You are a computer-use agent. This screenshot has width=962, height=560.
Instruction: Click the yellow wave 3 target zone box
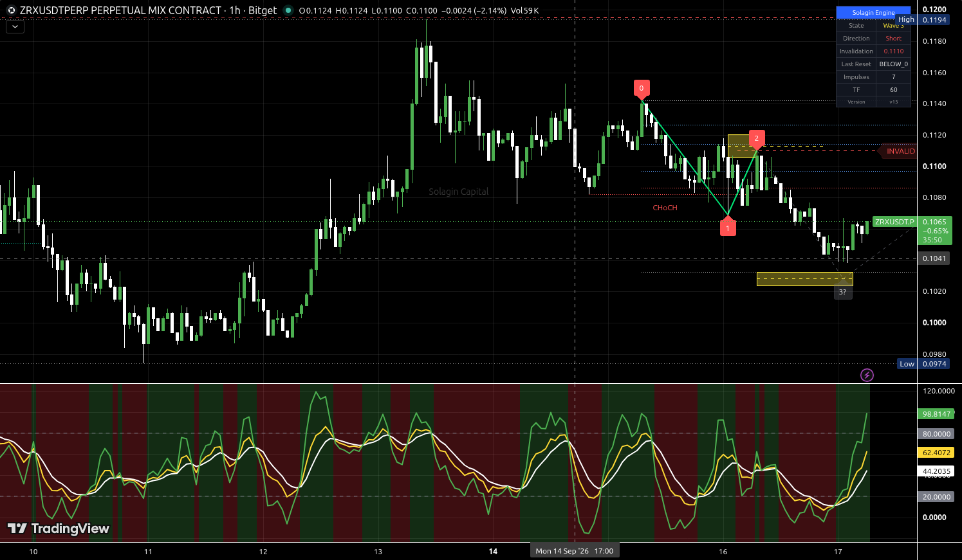[805, 279]
